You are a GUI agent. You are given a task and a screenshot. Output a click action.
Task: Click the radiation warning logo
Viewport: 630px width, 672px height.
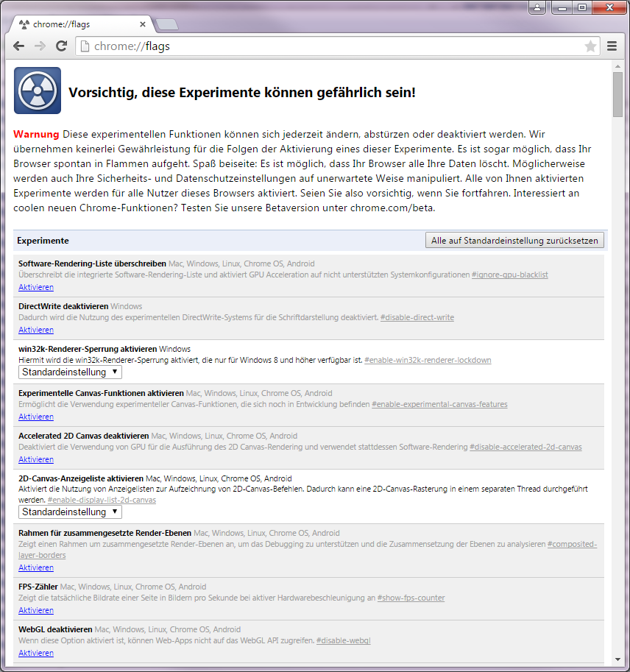38,91
